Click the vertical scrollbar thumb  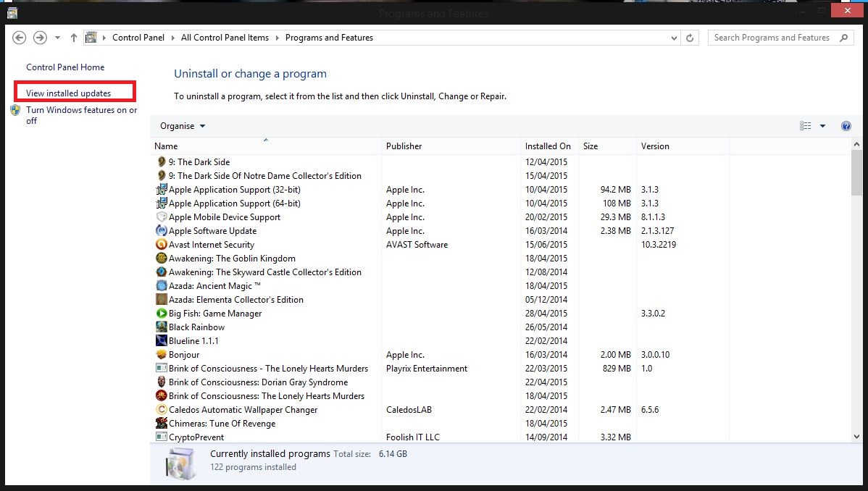pos(856,172)
